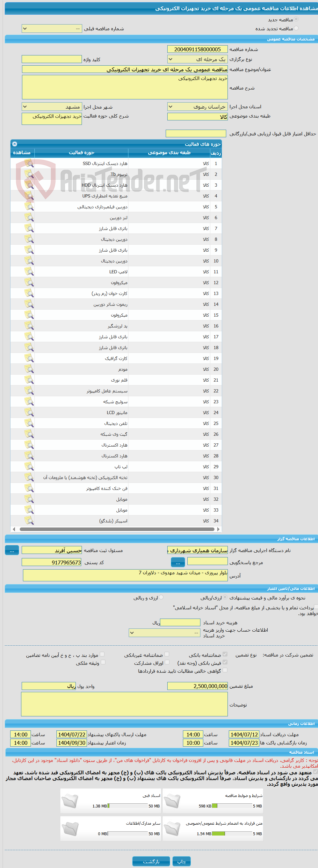Open the previous tender number dropdown
The image size is (318, 868).
52,29
